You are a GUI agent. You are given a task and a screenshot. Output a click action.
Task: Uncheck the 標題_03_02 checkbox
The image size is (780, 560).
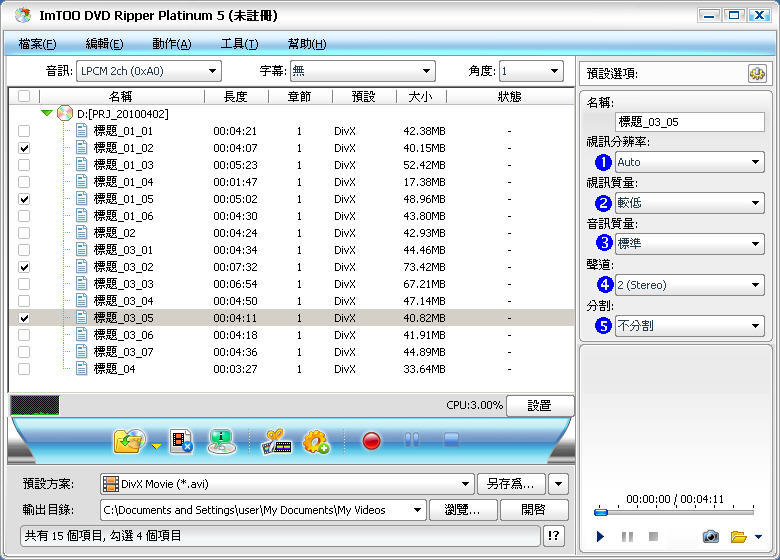coord(24,267)
